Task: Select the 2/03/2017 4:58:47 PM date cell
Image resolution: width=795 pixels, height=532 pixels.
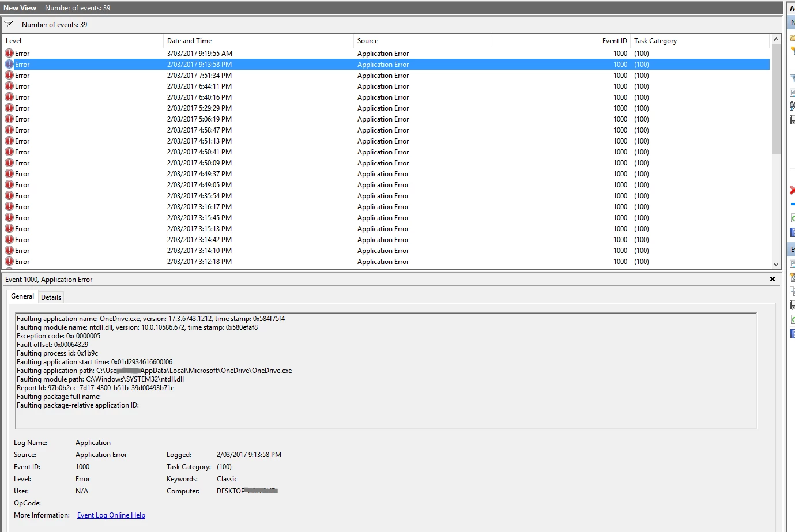Action: point(199,130)
